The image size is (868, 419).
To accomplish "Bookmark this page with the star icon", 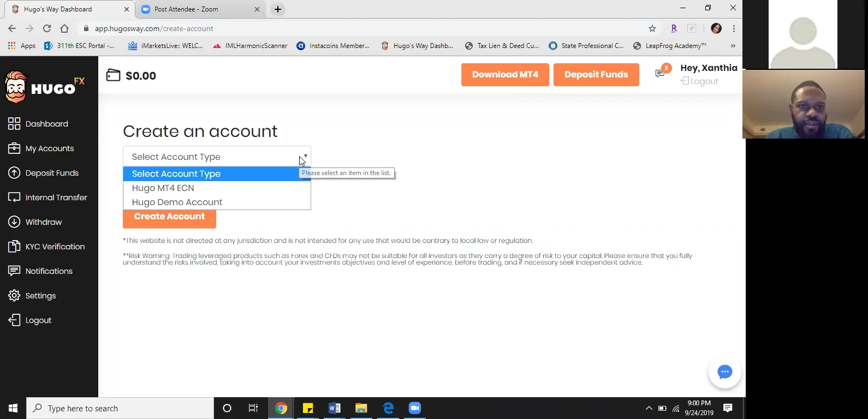I will coord(652,28).
